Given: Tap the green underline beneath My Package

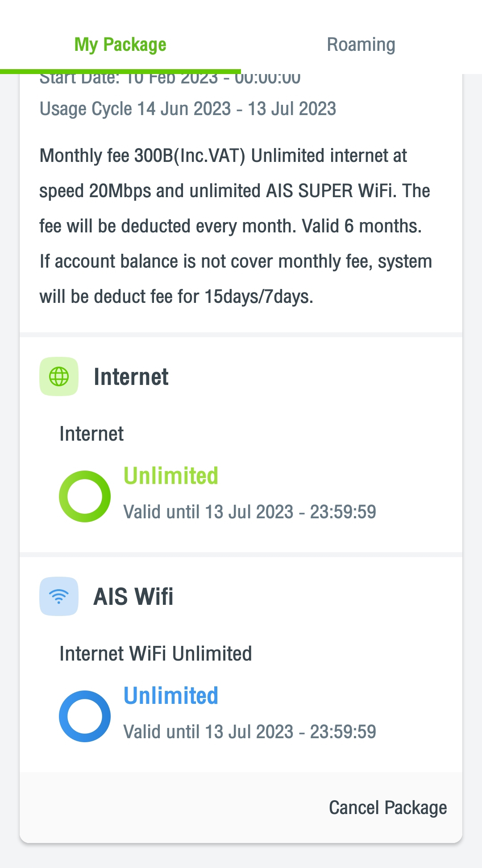Looking at the screenshot, I should tap(120, 71).
